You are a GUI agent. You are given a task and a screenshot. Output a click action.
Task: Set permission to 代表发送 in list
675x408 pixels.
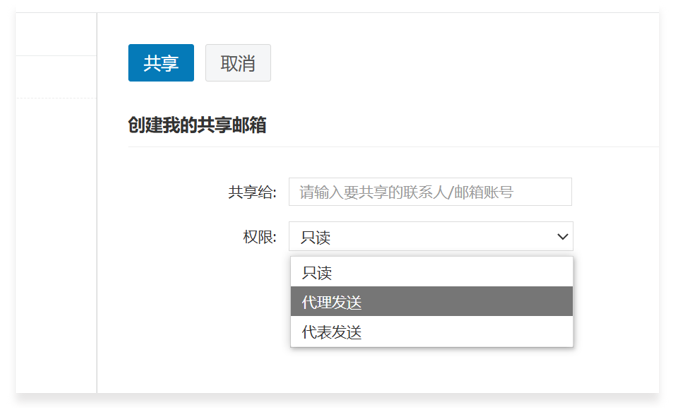(x=332, y=332)
